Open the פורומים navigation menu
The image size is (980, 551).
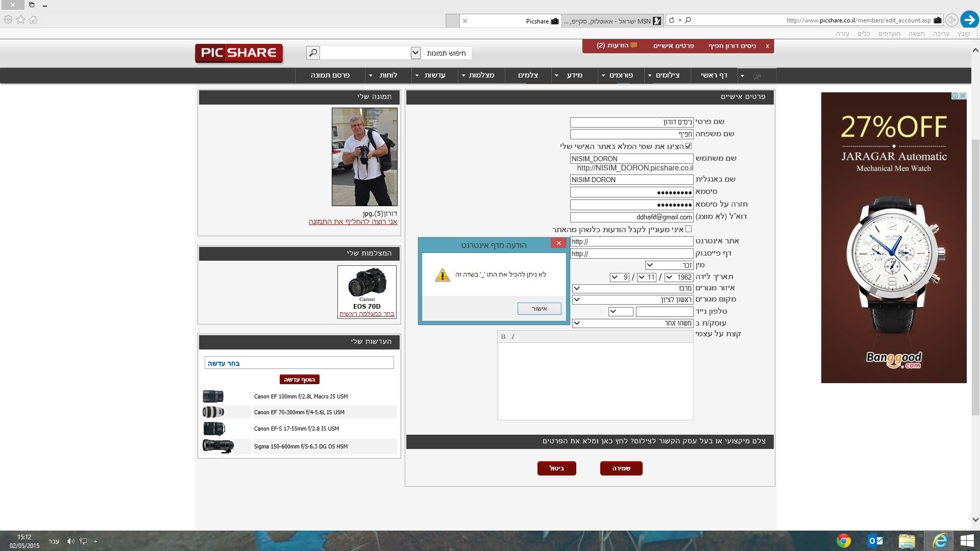[621, 76]
